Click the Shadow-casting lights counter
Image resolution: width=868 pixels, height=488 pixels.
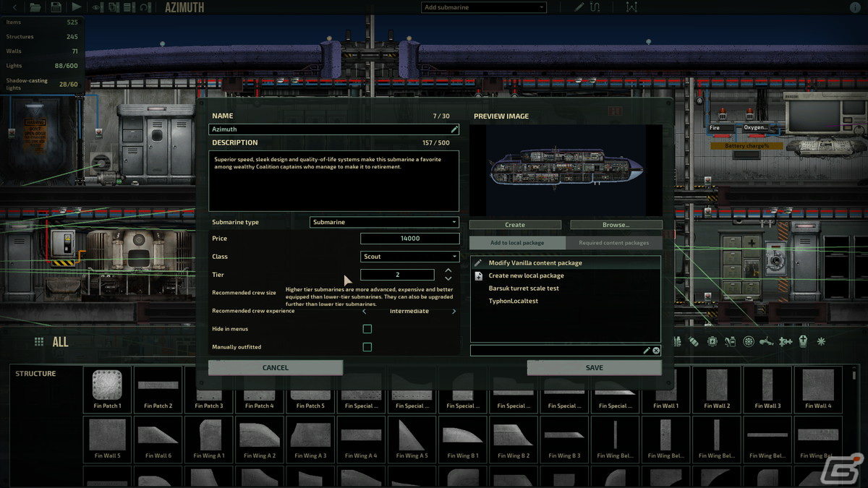41,84
